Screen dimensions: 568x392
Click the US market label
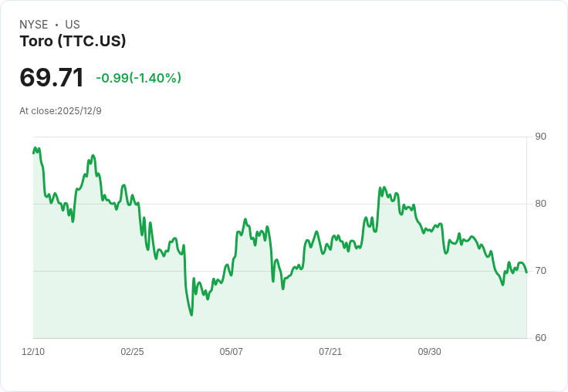pos(73,24)
